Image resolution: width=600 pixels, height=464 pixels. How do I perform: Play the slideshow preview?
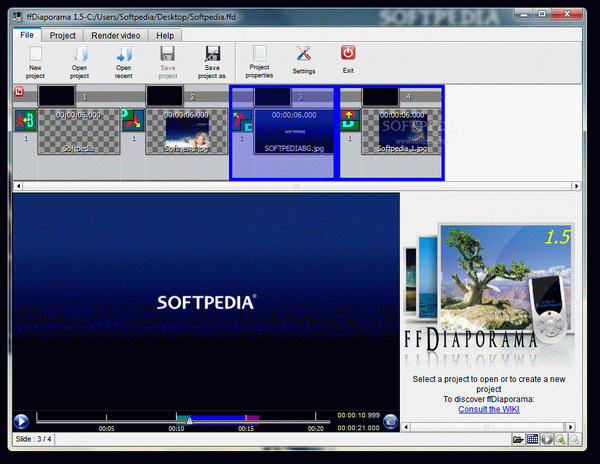[21, 422]
